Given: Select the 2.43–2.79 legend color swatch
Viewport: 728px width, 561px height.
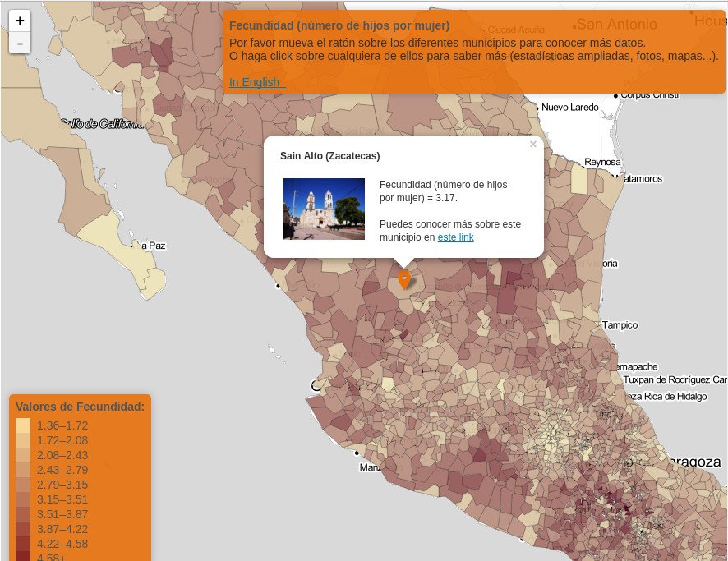Looking at the screenshot, I should [x=23, y=470].
